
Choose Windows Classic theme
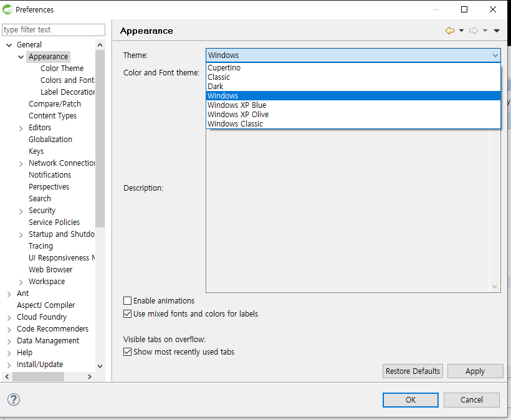tap(353, 124)
